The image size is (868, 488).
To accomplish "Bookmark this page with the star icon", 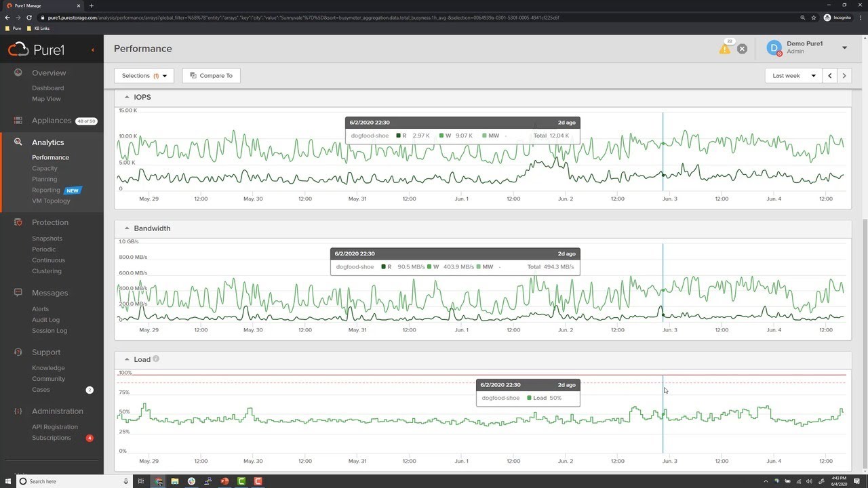I will (815, 18).
